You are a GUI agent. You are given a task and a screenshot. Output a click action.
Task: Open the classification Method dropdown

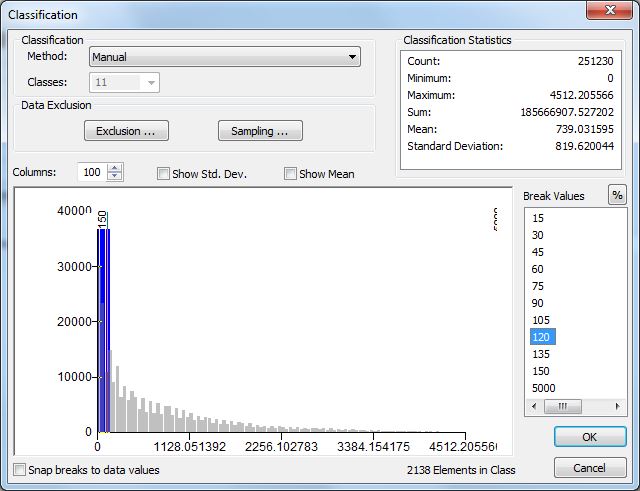pyautogui.click(x=352, y=58)
